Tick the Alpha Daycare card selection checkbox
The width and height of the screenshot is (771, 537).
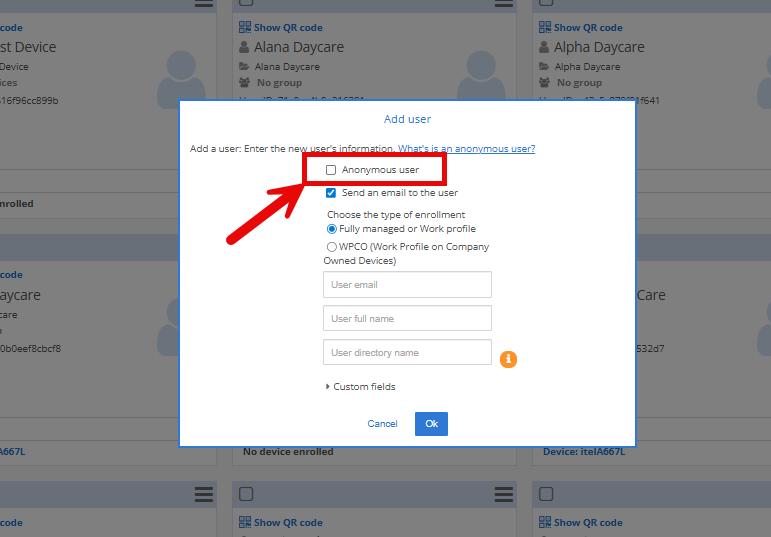[x=546, y=4]
